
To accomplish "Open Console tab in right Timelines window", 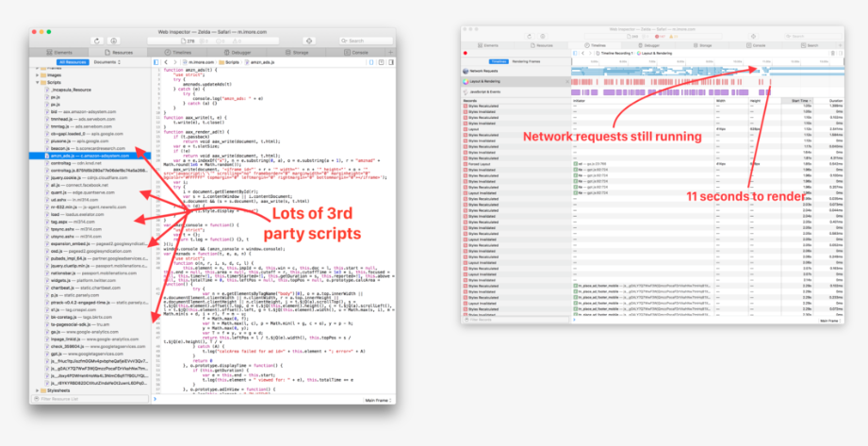I will (x=756, y=45).
